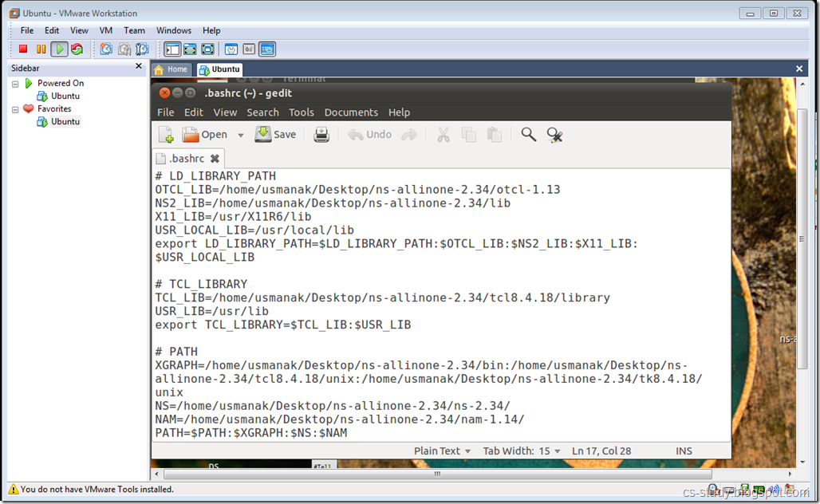Paste from clipboard icon in gedit

[495, 135]
